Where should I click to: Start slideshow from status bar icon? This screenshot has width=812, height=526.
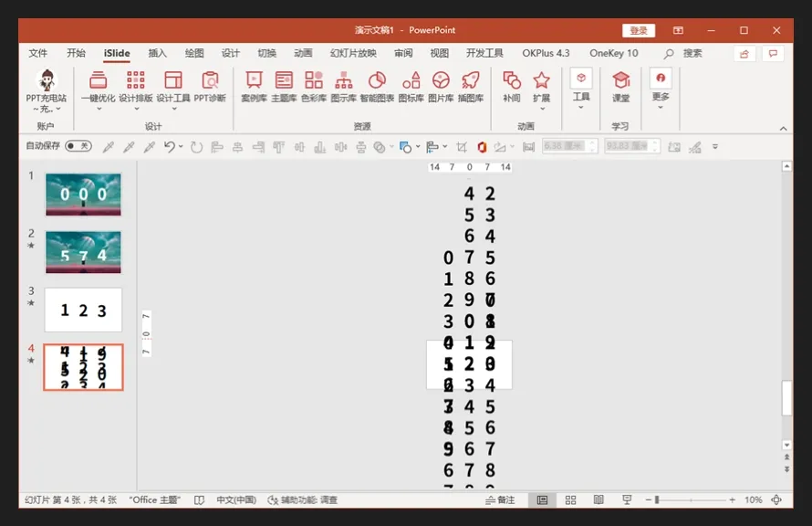click(627, 500)
